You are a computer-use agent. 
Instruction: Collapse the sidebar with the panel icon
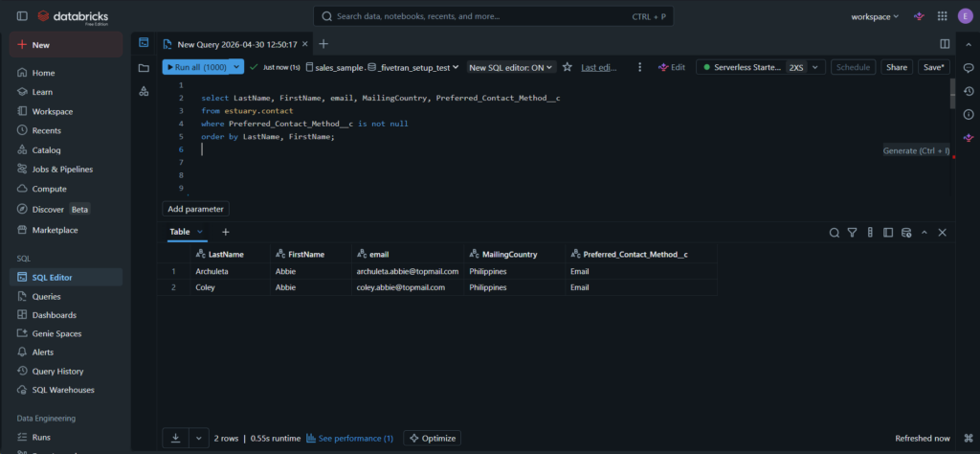(x=22, y=16)
